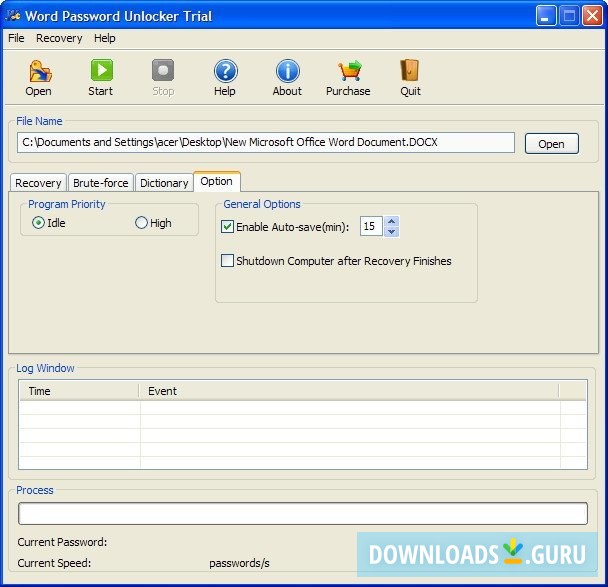The height and width of the screenshot is (587, 608).
Task: Minimize the Word Password Unlocker window
Action: click(546, 16)
